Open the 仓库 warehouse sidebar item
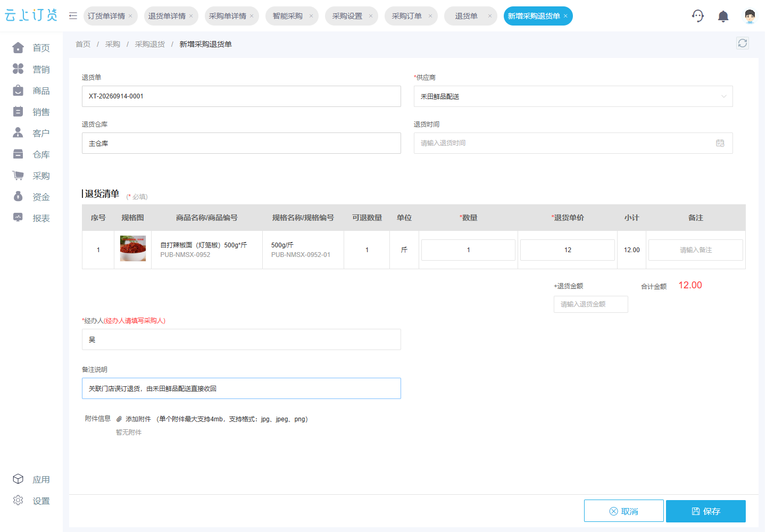The height and width of the screenshot is (532, 766). pyautogui.click(x=31, y=154)
